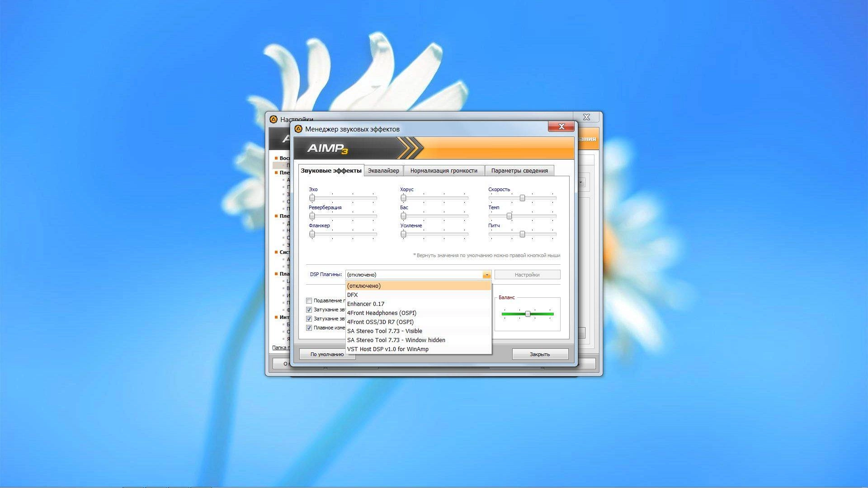Select SA Stereo Tool 7.73 - Visible
The image size is (868, 488).
(x=418, y=331)
